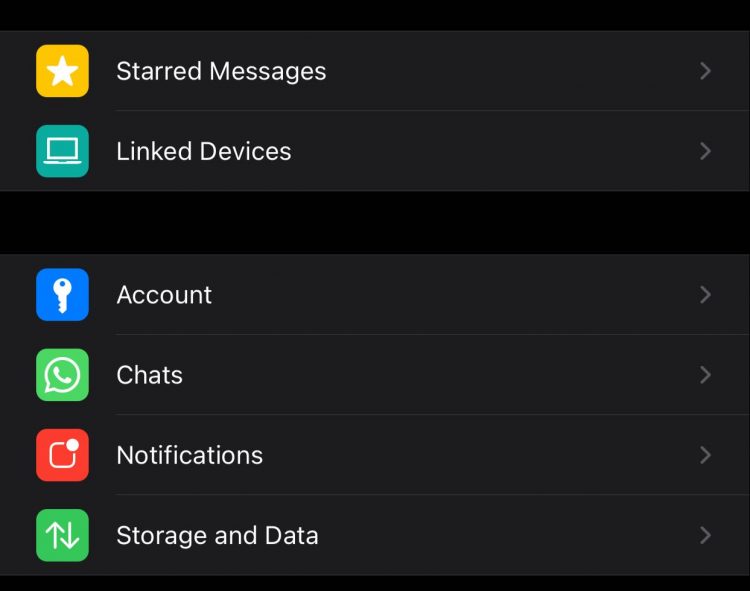
Task: Click the Account row's right chevron
Action: click(705, 295)
